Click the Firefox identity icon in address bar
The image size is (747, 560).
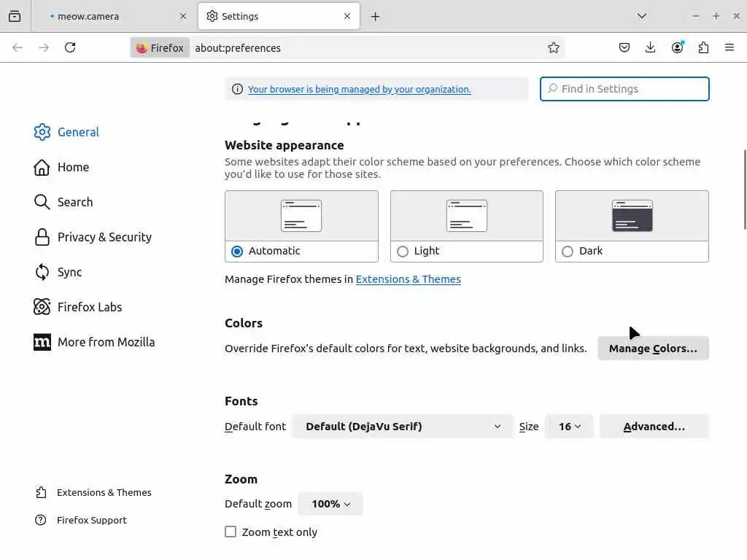(160, 47)
